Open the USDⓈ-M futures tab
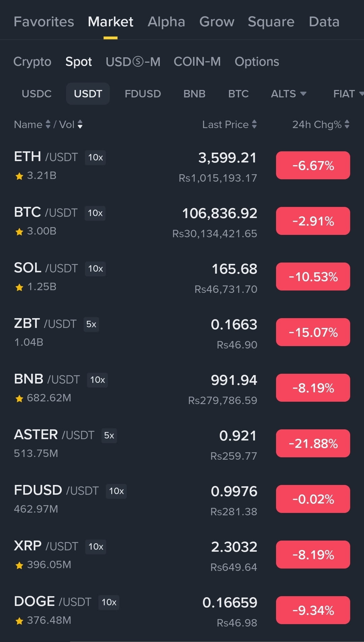Image resolution: width=364 pixels, height=642 pixels. [x=133, y=62]
